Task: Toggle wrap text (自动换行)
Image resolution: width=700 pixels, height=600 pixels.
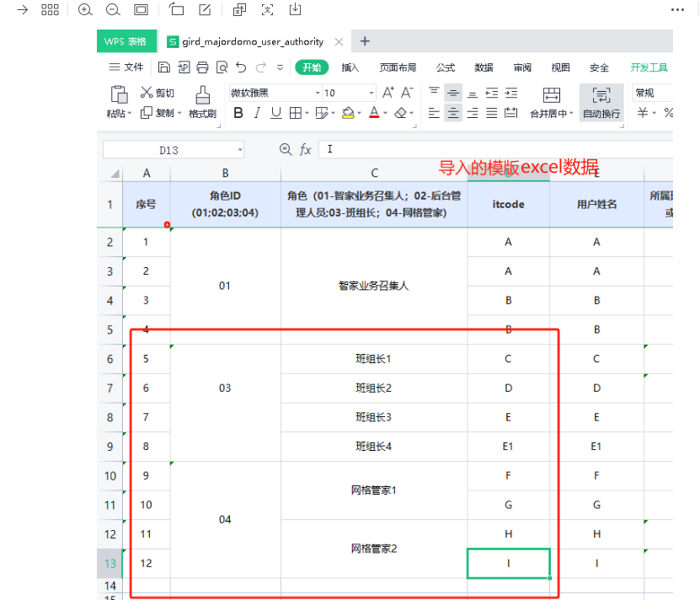Action: [601, 102]
